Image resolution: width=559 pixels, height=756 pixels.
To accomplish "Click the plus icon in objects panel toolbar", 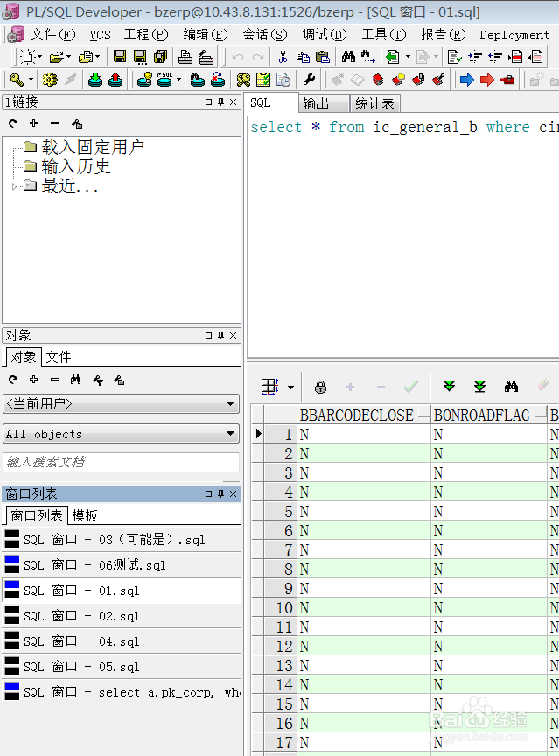I will tap(34, 380).
